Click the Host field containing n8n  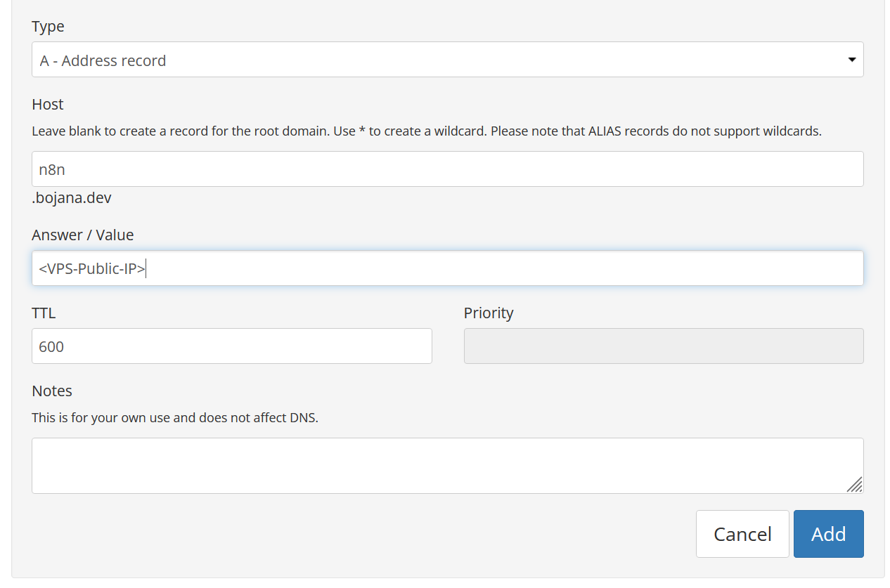(x=447, y=169)
